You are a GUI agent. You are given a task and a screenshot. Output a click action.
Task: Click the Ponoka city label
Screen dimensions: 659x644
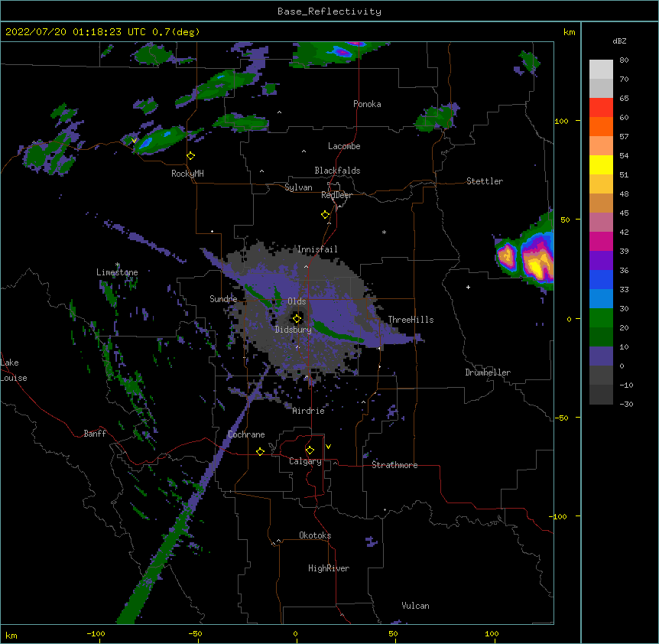coord(367,104)
